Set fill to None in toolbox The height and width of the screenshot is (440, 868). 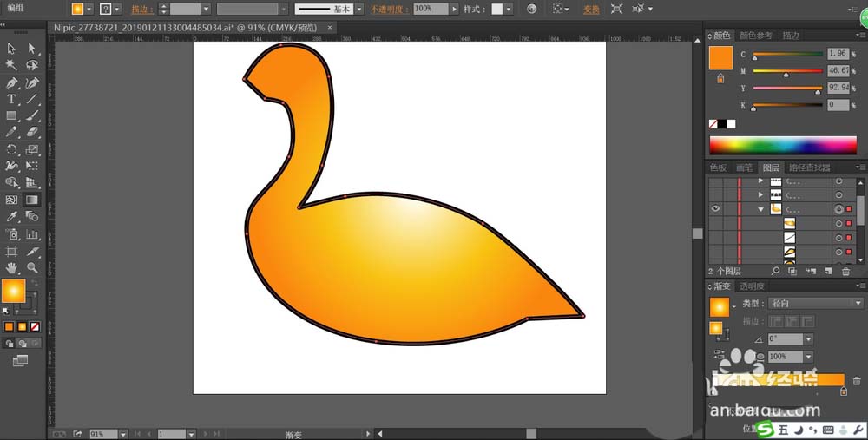(35, 326)
